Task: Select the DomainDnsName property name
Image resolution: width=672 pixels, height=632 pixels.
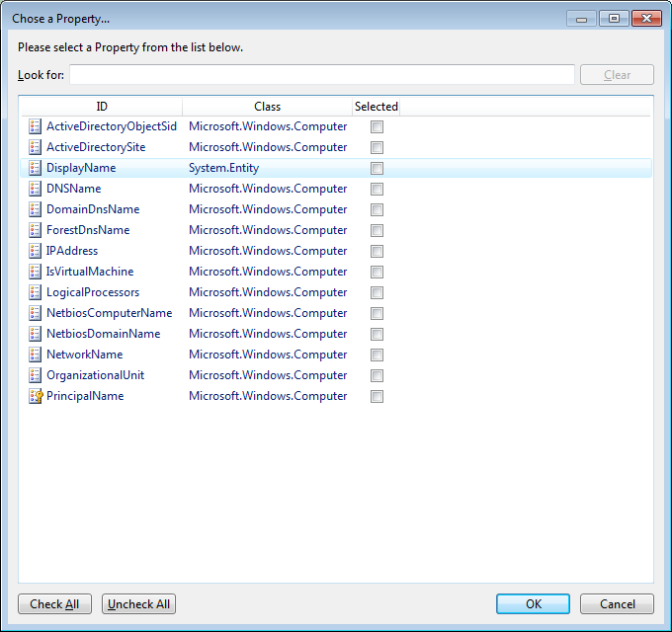Action: (x=93, y=209)
